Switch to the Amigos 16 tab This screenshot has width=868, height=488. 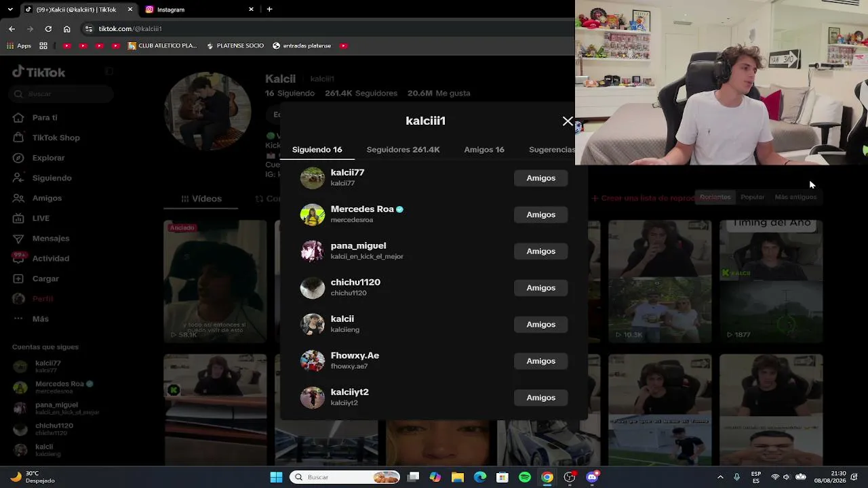[484, 150]
